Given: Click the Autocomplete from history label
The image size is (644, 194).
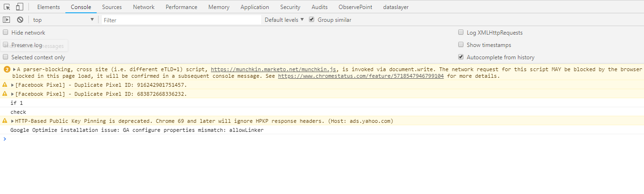Looking at the screenshot, I should [500, 57].
